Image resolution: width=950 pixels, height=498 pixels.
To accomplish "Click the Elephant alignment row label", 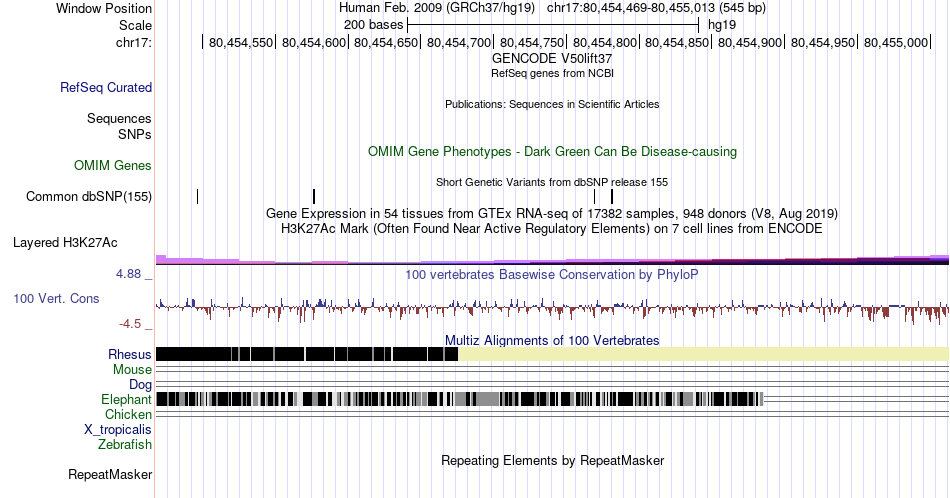I will pos(127,399).
